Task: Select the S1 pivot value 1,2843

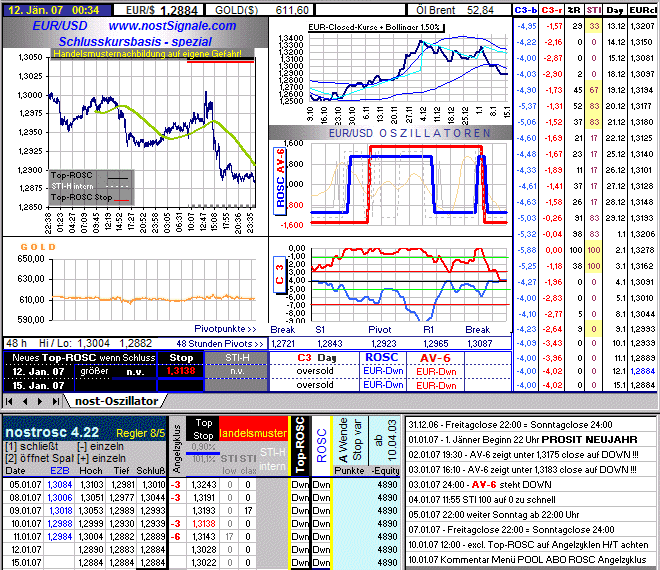Action: (330, 344)
